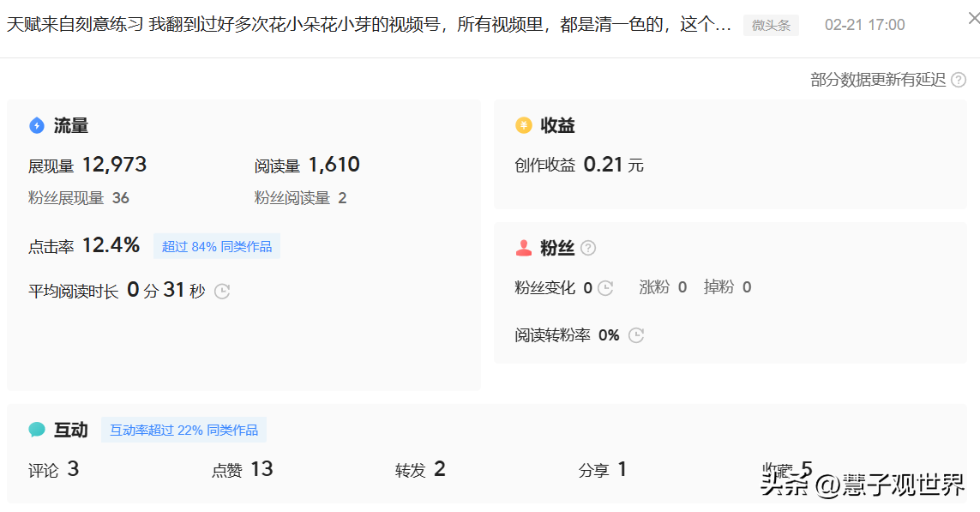Click clock icon next to 粉丝变化 value
The width and height of the screenshot is (980, 512).
point(605,288)
